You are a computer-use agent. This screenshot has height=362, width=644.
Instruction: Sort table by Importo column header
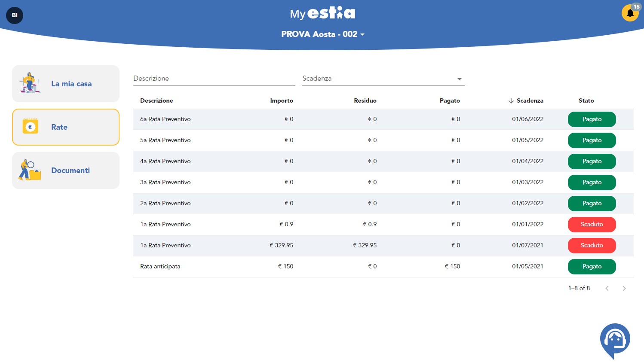281,100
